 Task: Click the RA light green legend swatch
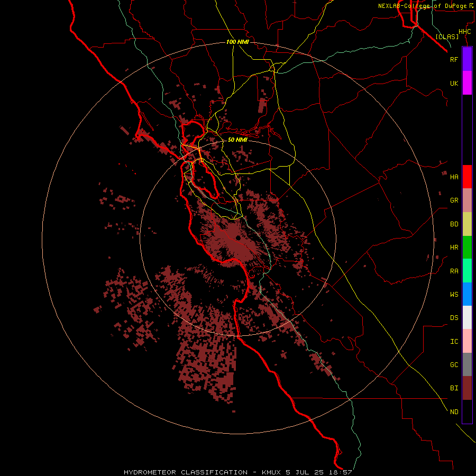467,271
